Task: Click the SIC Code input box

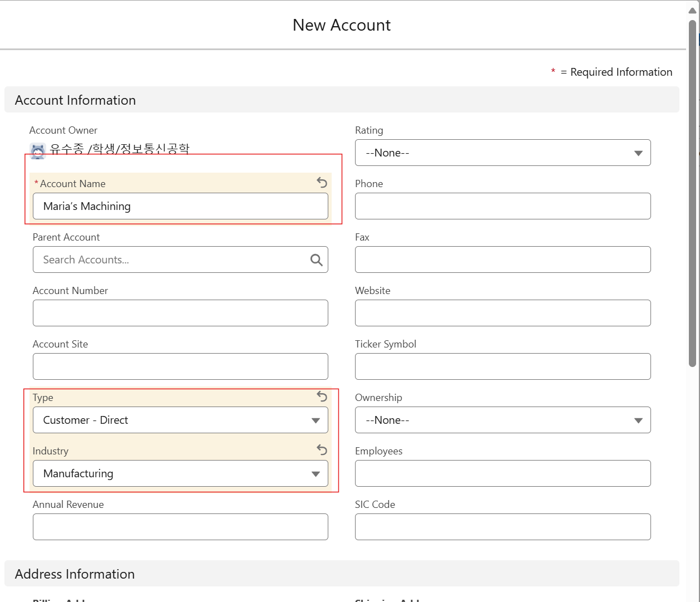Action: pyautogui.click(x=502, y=527)
